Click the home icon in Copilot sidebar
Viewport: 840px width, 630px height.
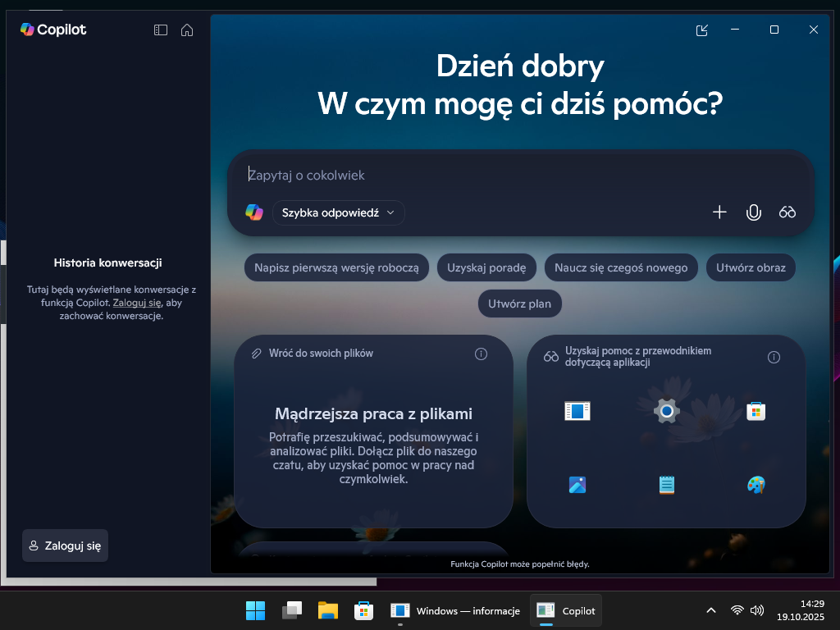[x=187, y=30]
